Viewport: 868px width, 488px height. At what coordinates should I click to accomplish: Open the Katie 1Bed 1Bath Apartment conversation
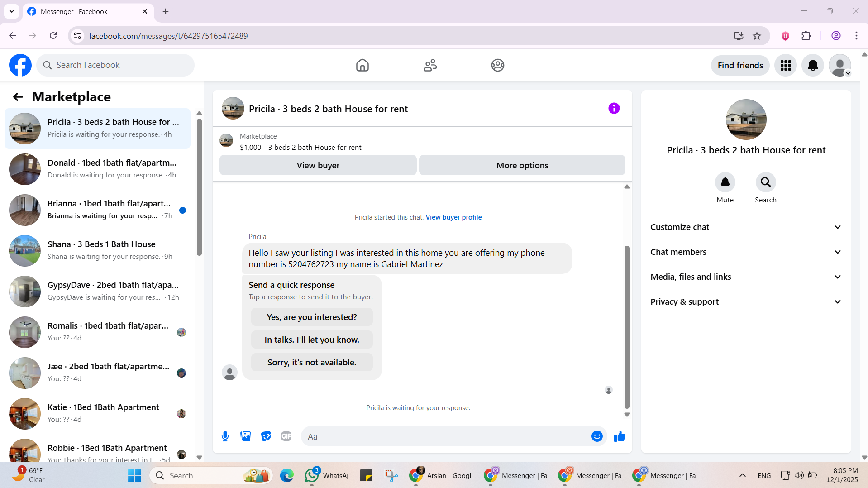click(x=97, y=414)
